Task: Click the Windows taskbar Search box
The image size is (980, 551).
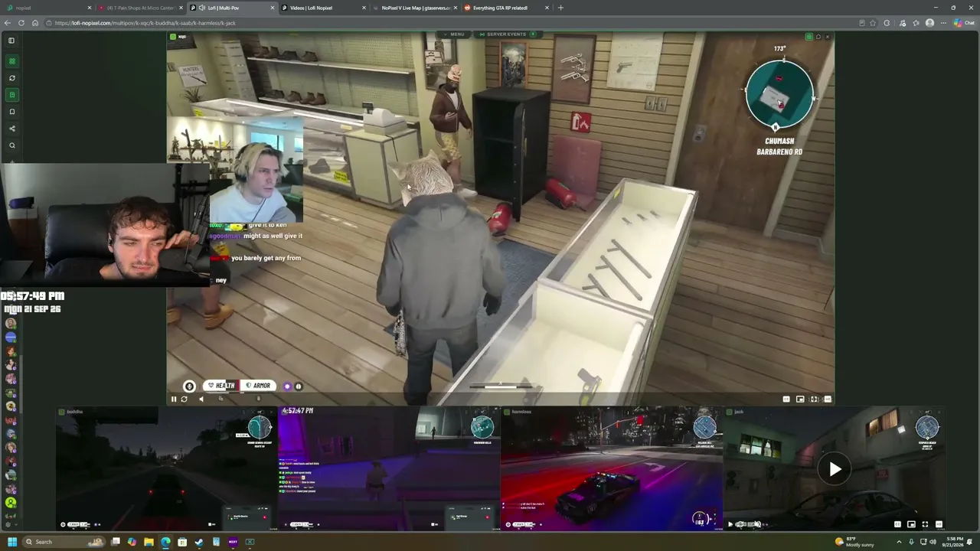Action: (x=63, y=542)
